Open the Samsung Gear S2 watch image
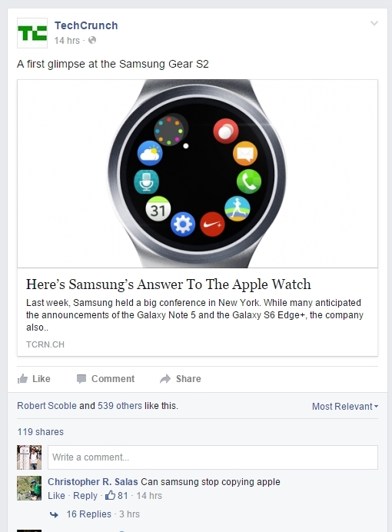 (198, 174)
